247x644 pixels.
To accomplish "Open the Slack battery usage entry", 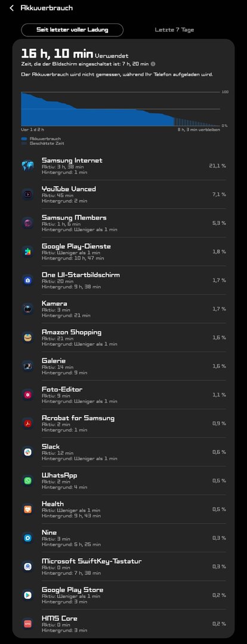I will click(x=123, y=452).
